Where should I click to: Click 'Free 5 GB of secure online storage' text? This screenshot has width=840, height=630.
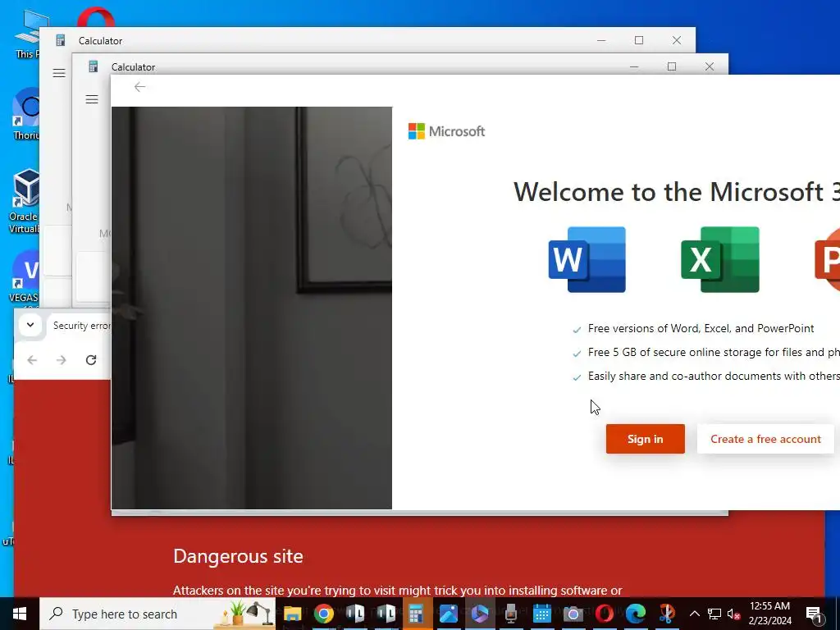714,352
